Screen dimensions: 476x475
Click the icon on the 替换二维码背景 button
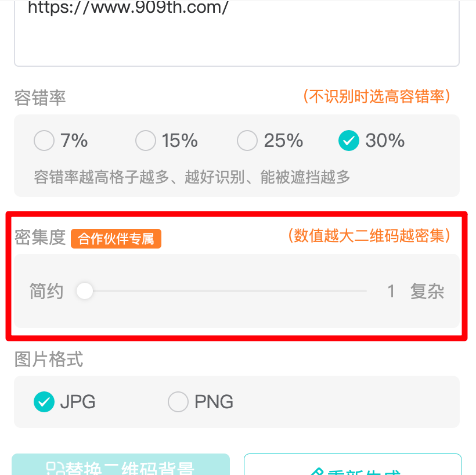pos(55,469)
